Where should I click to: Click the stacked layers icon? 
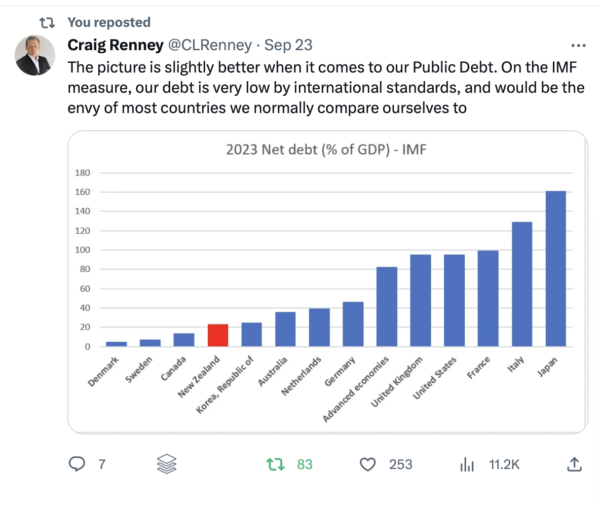166,464
